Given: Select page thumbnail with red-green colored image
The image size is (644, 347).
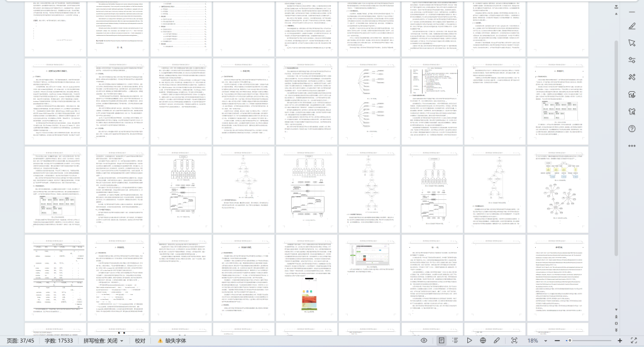Looking at the screenshot, I should (306, 278).
